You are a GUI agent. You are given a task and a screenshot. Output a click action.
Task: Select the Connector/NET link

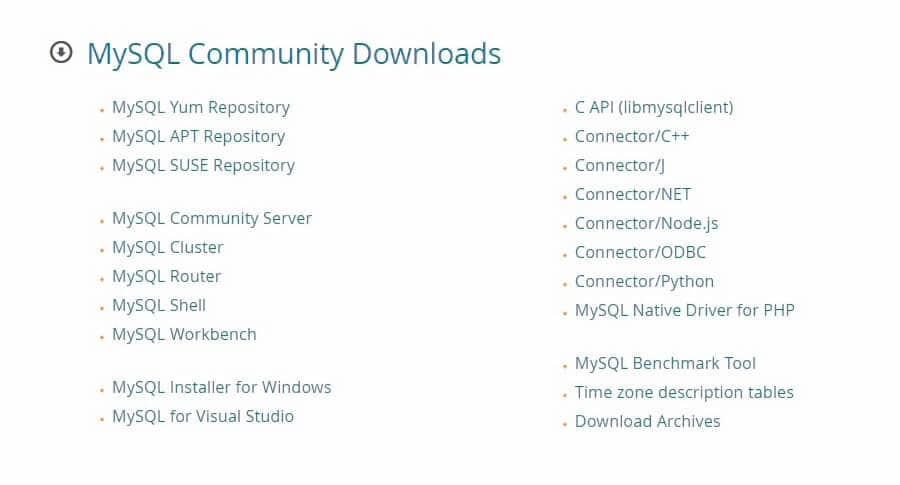[632, 194]
